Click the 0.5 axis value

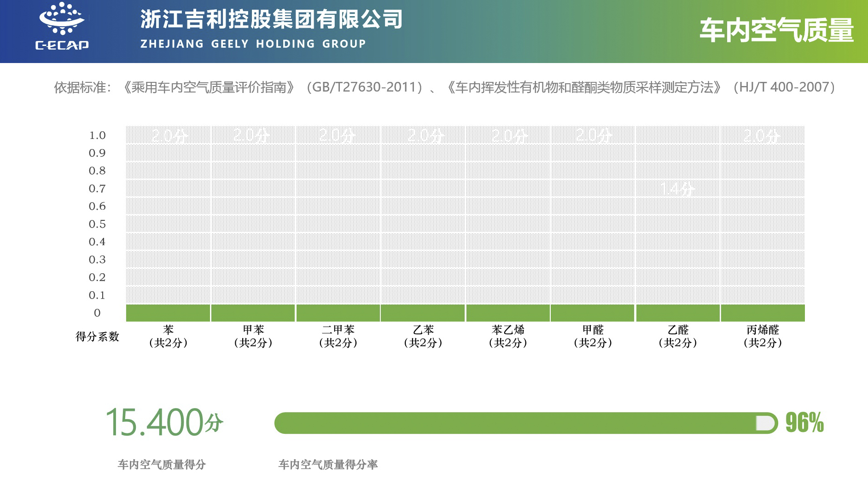click(x=97, y=224)
